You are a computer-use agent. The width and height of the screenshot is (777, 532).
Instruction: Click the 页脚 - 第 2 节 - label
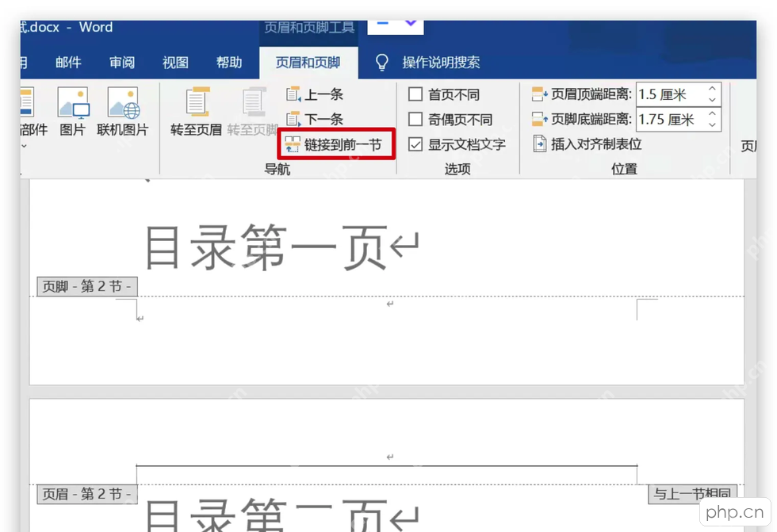tap(87, 286)
